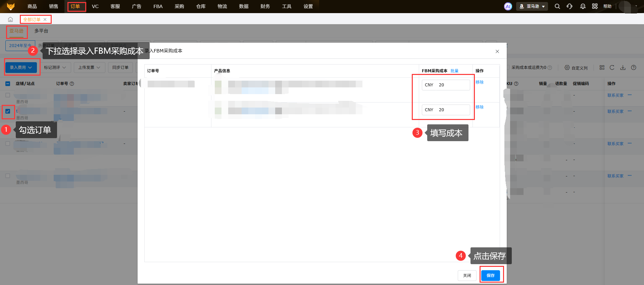This screenshot has height=285, width=644.
Task: Click the 同步订单 button
Action: click(120, 68)
